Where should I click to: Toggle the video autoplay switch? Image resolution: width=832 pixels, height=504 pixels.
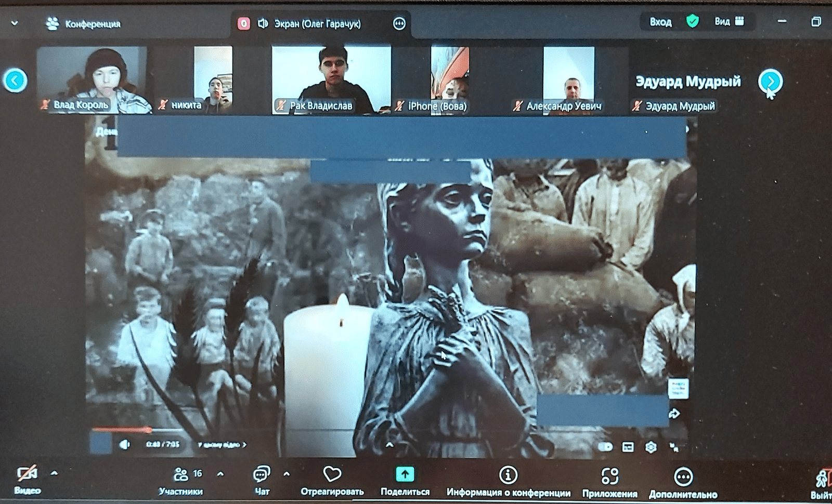point(606,447)
